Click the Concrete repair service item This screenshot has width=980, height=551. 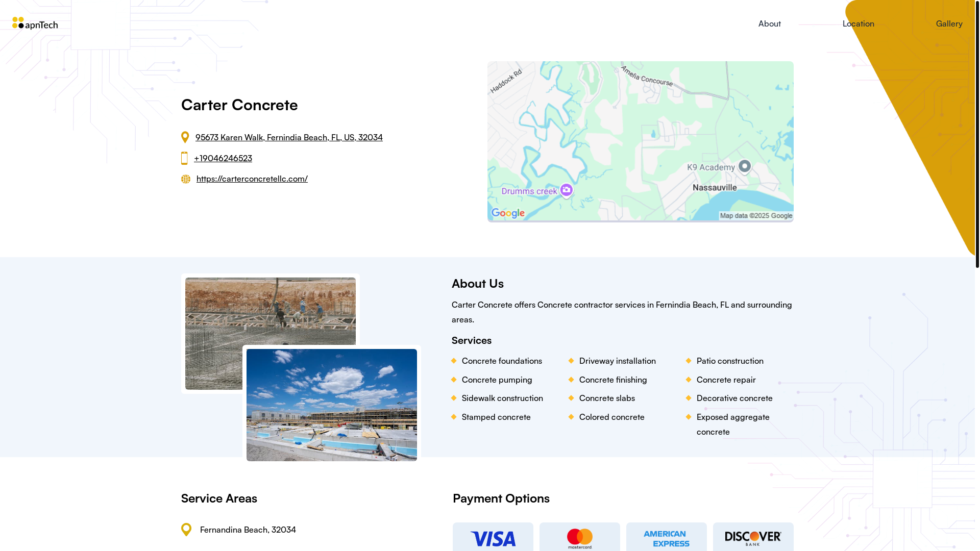726,380
